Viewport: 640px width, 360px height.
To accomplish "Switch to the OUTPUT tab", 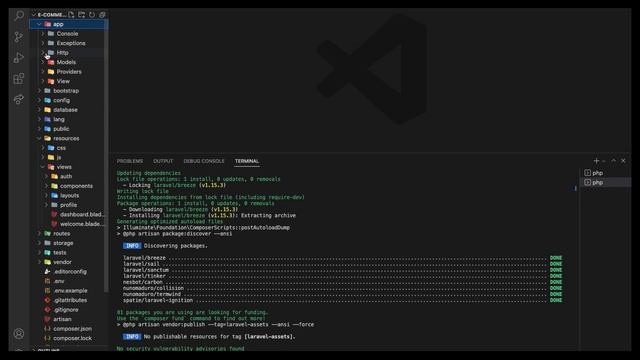I will tap(163, 161).
